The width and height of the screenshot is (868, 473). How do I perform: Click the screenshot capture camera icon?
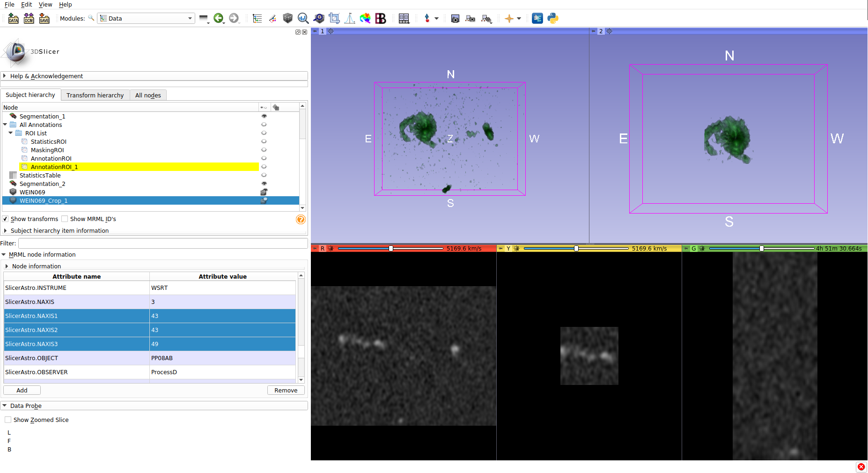click(x=455, y=18)
